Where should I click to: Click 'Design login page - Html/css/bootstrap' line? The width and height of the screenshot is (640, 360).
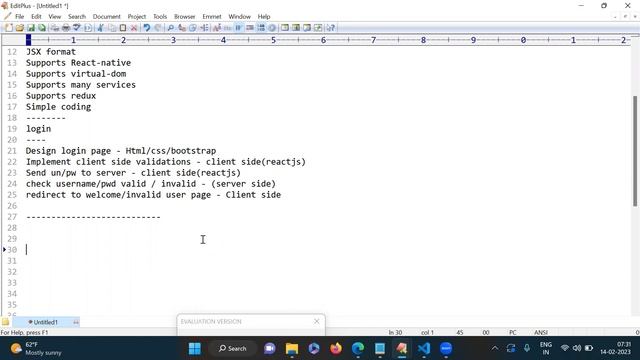coord(121,151)
